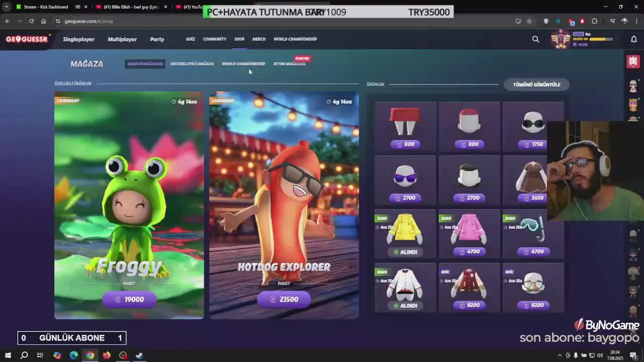Click the browser home icon
644x362 pixels.
(x=43, y=21)
